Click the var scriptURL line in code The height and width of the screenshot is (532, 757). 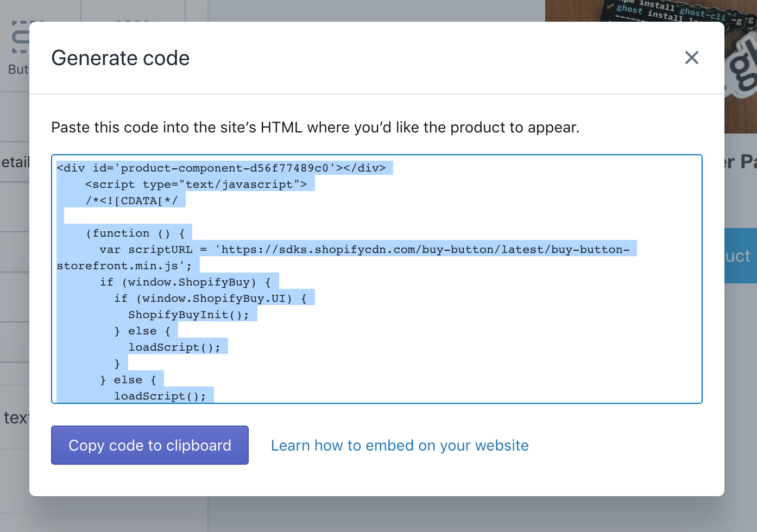click(x=364, y=250)
